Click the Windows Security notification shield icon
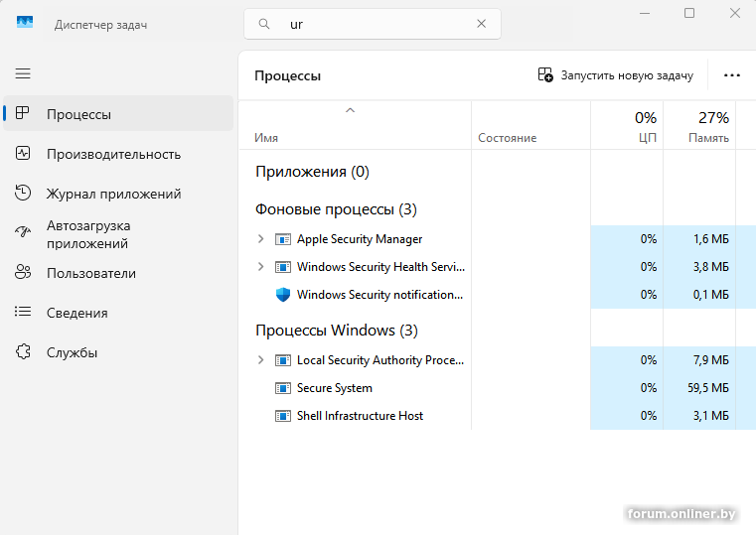Screen dimensions: 756x535 283,295
